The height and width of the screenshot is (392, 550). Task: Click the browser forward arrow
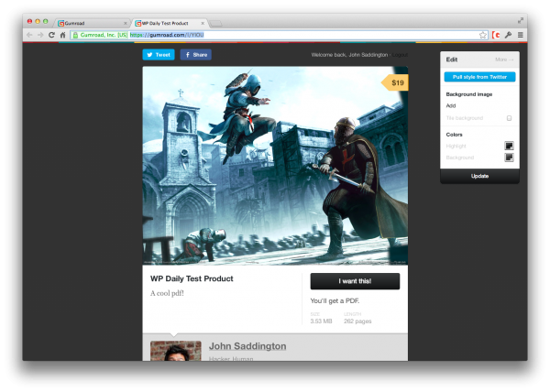[x=40, y=35]
